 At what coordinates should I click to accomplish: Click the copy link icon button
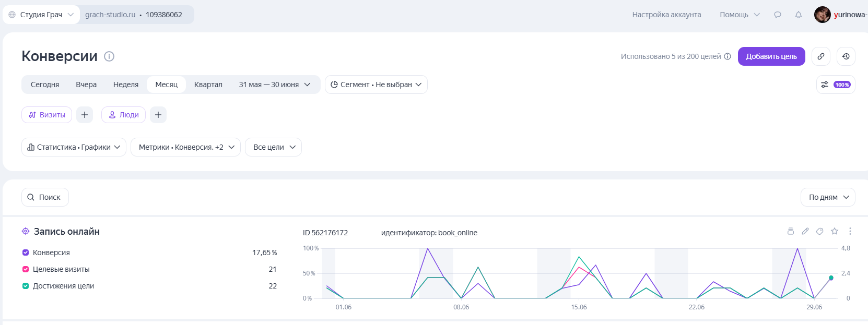(821, 56)
